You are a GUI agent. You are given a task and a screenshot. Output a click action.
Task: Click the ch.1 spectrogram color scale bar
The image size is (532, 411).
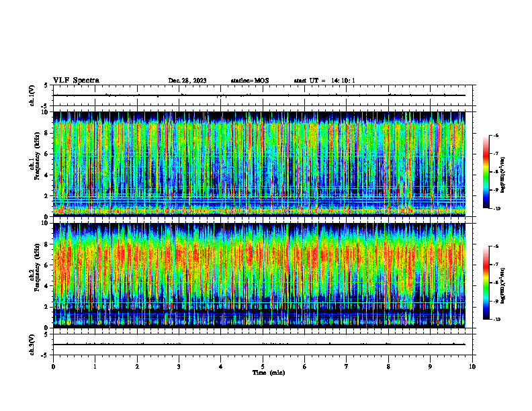click(486, 172)
